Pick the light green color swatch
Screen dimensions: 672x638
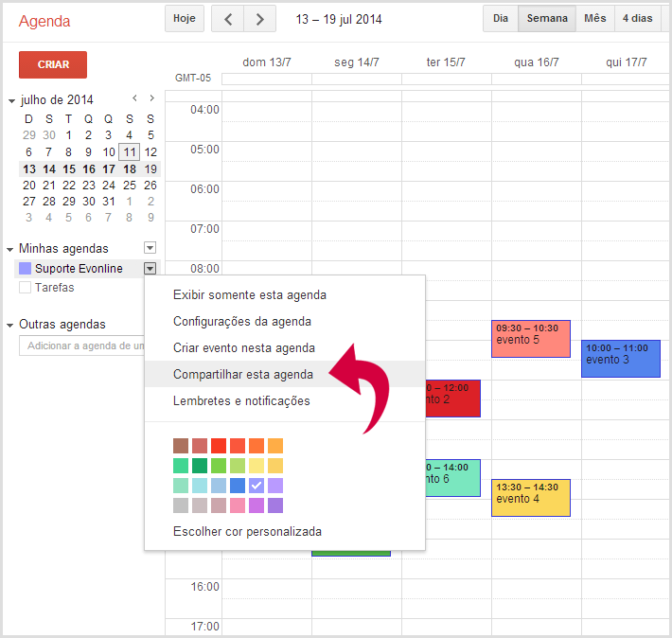coord(238,466)
